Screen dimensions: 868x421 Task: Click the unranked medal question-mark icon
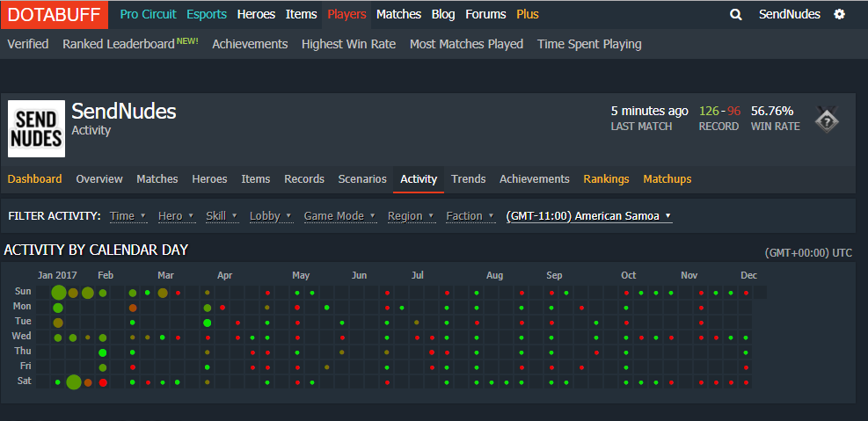(826, 120)
